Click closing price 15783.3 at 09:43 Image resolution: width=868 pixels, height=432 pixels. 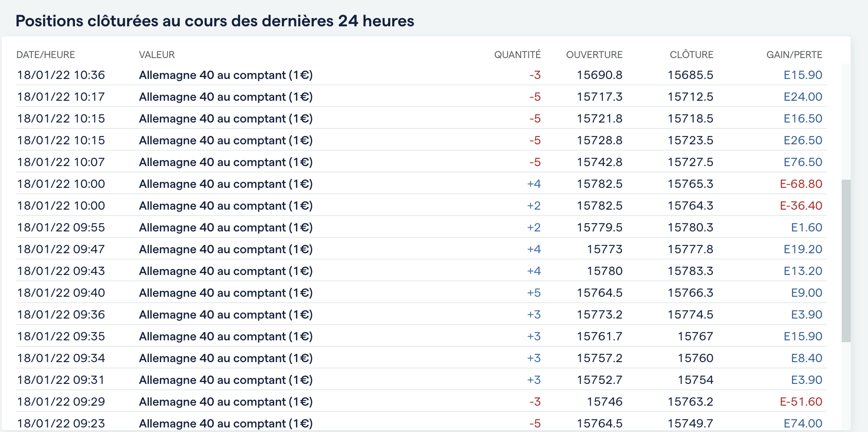690,271
